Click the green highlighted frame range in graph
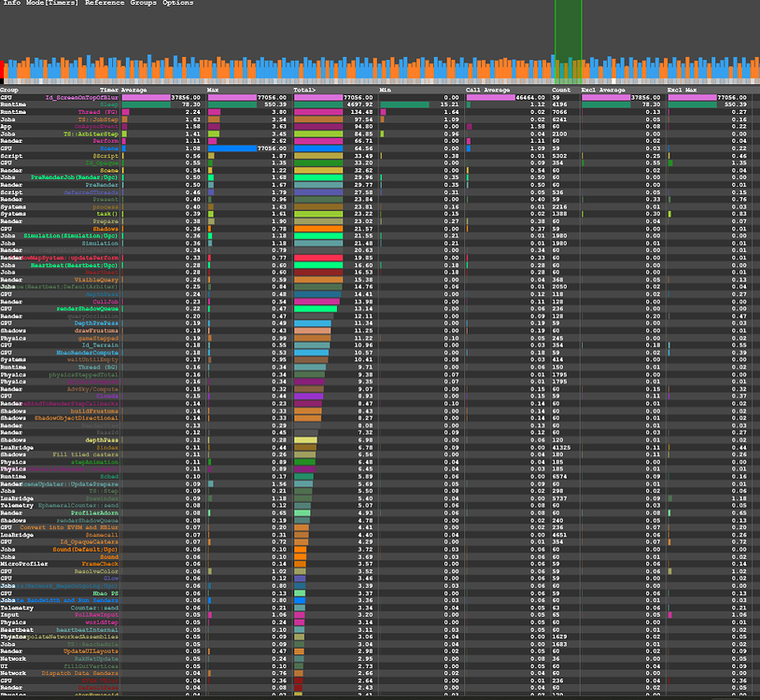The image size is (760, 700). tap(568, 42)
